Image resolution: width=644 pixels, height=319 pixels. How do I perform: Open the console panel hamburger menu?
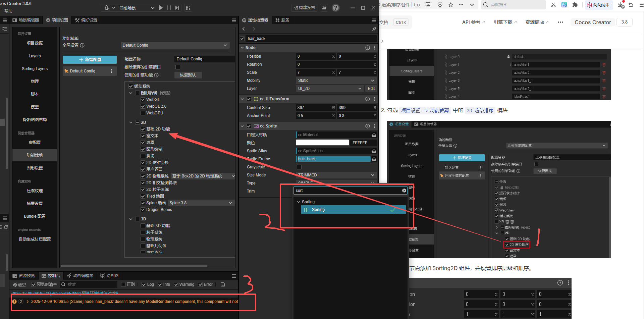(234, 276)
